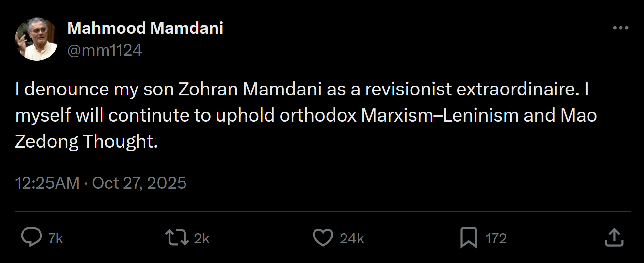Open the three-dot more options menu
The height and width of the screenshot is (263, 644).
click(x=620, y=28)
